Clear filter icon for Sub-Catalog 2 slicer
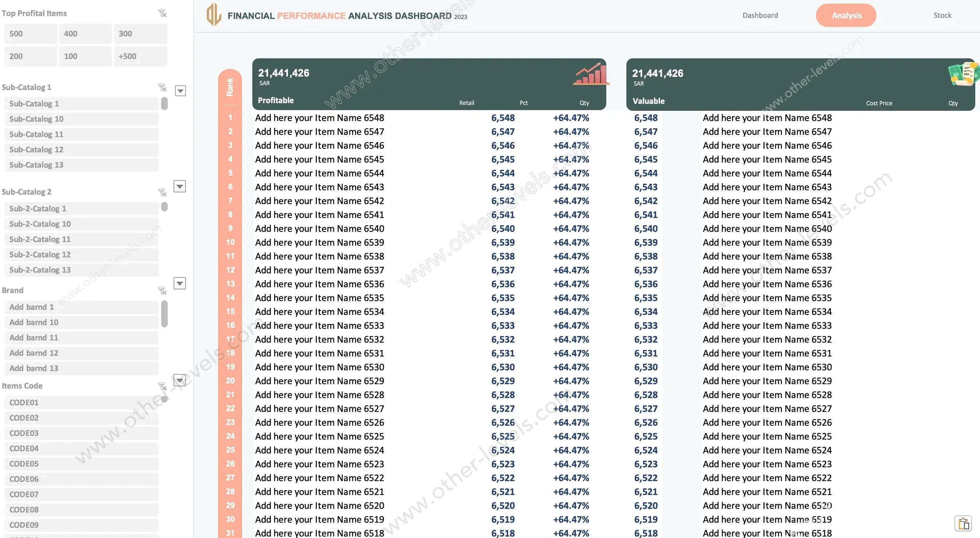Viewport: 980px width, 538px height. click(x=163, y=192)
